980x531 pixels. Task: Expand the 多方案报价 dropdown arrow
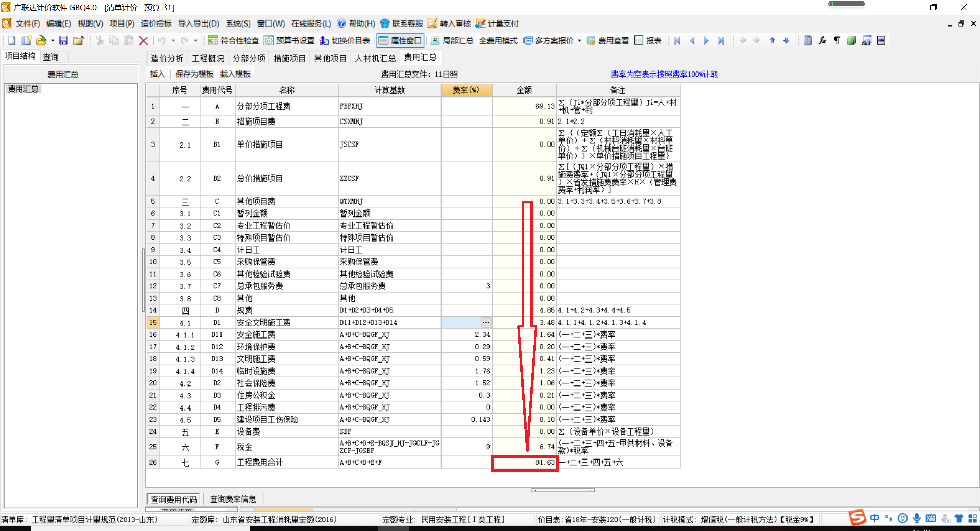tap(579, 40)
